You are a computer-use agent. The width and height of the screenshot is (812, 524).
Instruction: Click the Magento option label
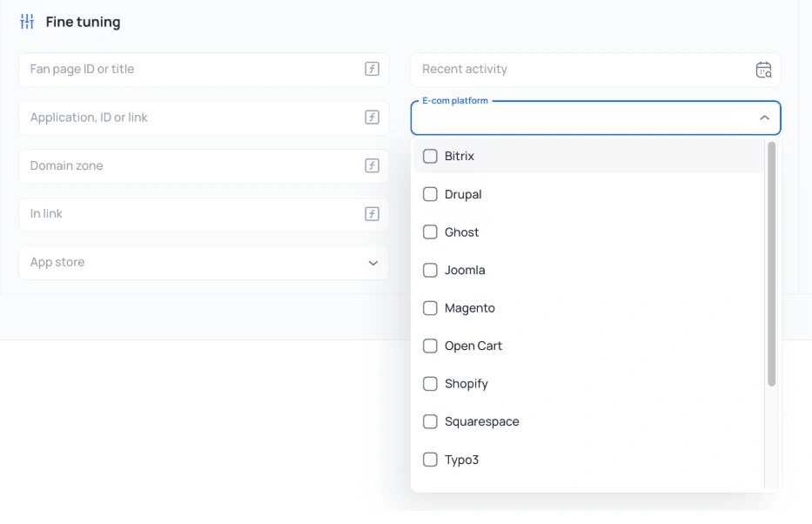pos(470,308)
